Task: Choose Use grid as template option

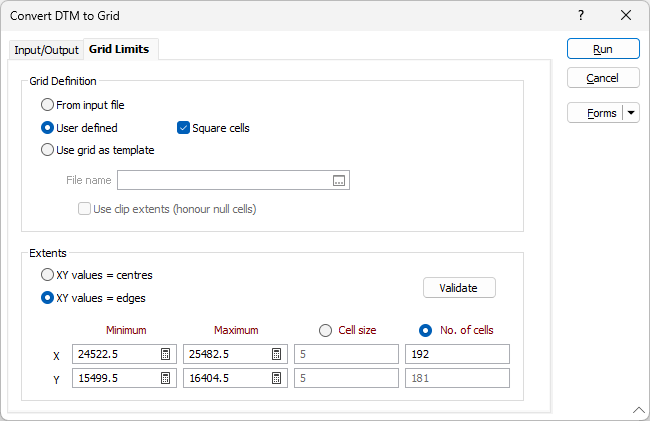Action: pyautogui.click(x=47, y=151)
